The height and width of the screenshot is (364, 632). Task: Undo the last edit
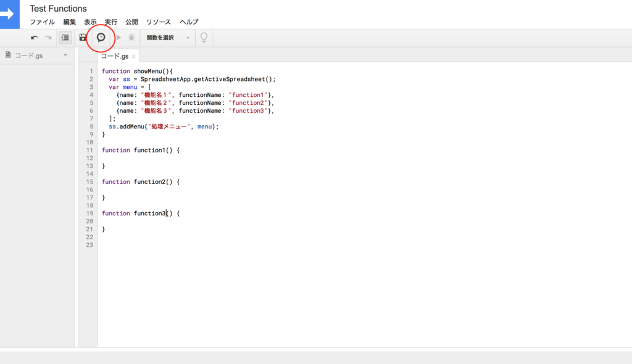[x=35, y=38]
